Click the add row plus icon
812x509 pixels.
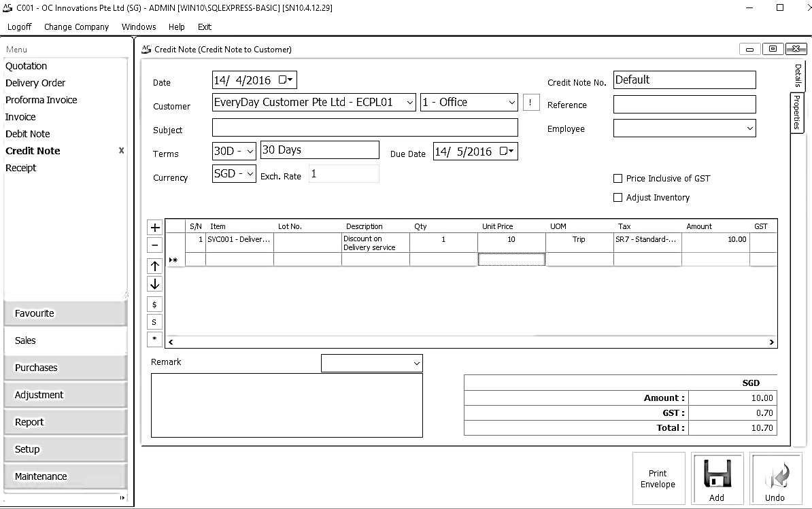point(155,228)
